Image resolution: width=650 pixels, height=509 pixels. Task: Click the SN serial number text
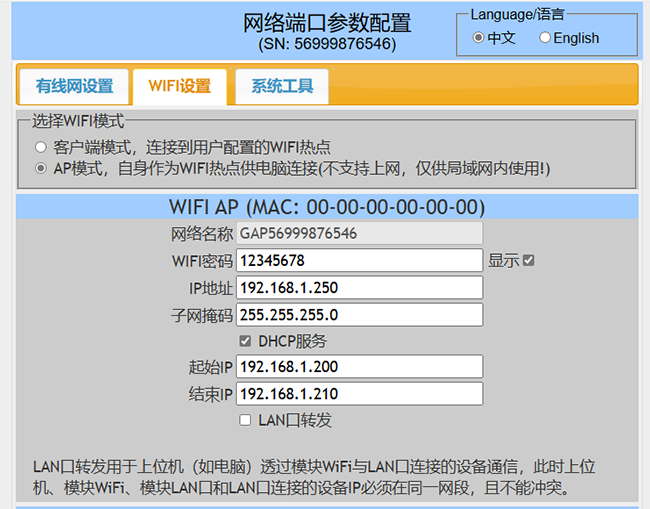[x=327, y=44]
